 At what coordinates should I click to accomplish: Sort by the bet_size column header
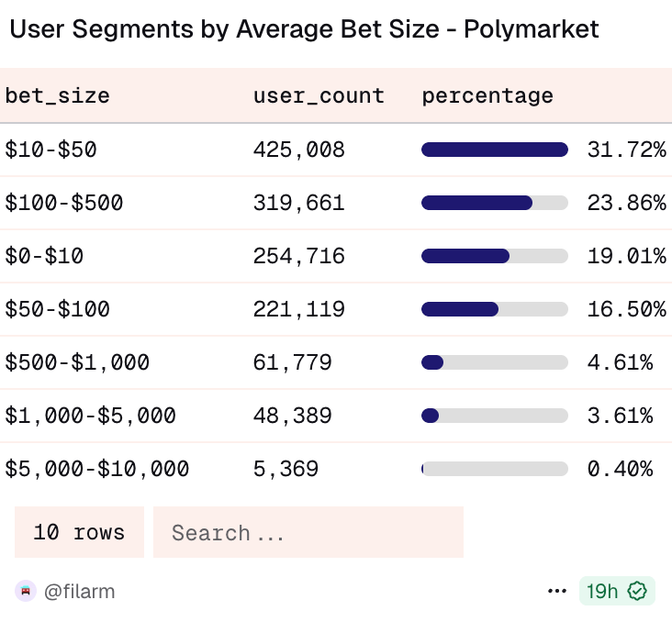tap(58, 95)
